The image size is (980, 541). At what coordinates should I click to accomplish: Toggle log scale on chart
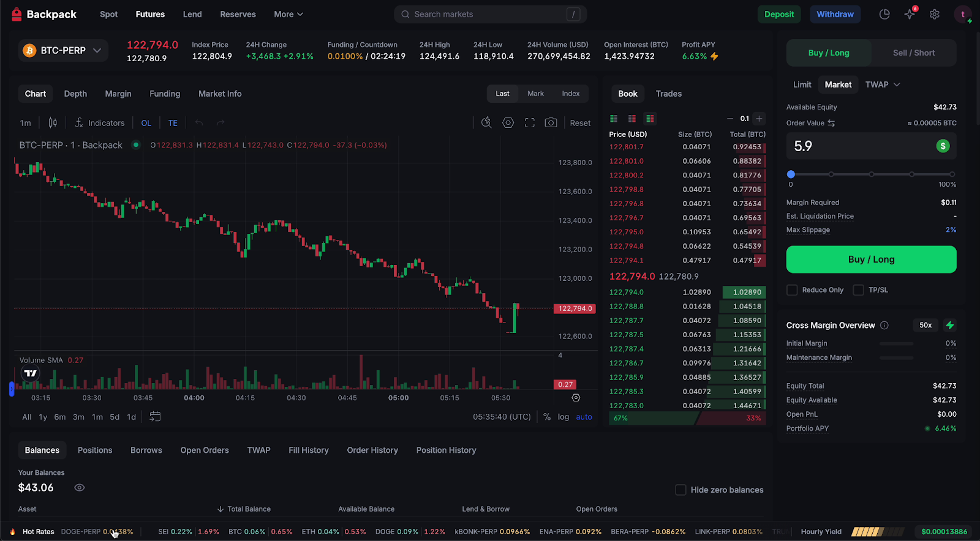[563, 417]
